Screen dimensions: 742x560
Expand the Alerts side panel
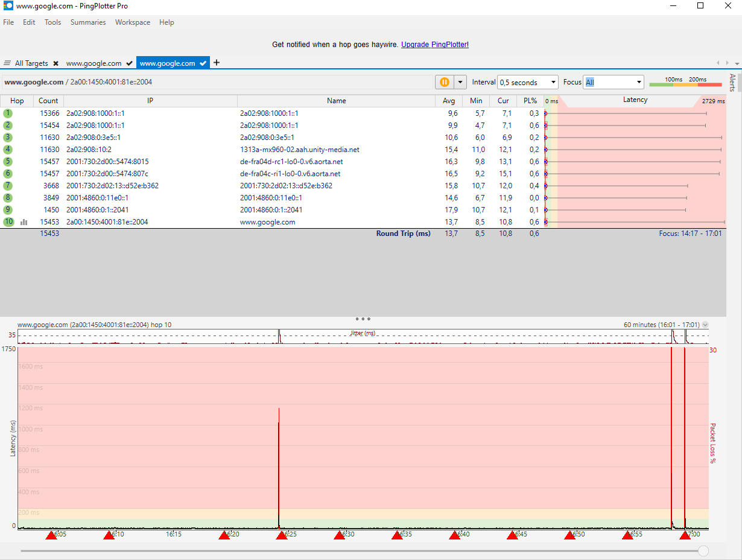tap(732, 83)
